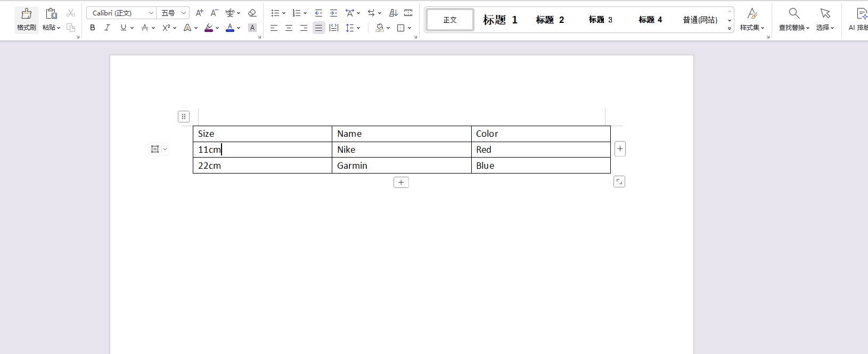
Task: Apply the 标题 1 heading style
Action: 500,20
